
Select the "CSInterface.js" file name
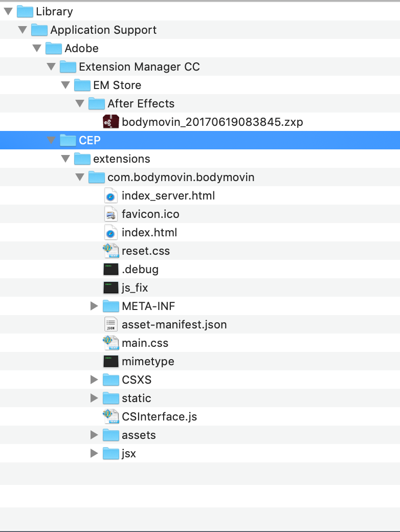[160, 416]
